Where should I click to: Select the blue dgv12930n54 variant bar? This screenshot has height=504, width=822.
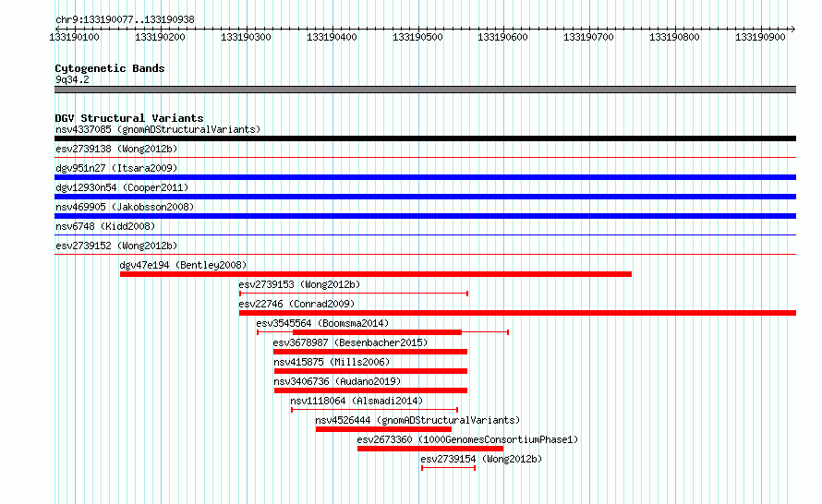[x=425, y=197]
